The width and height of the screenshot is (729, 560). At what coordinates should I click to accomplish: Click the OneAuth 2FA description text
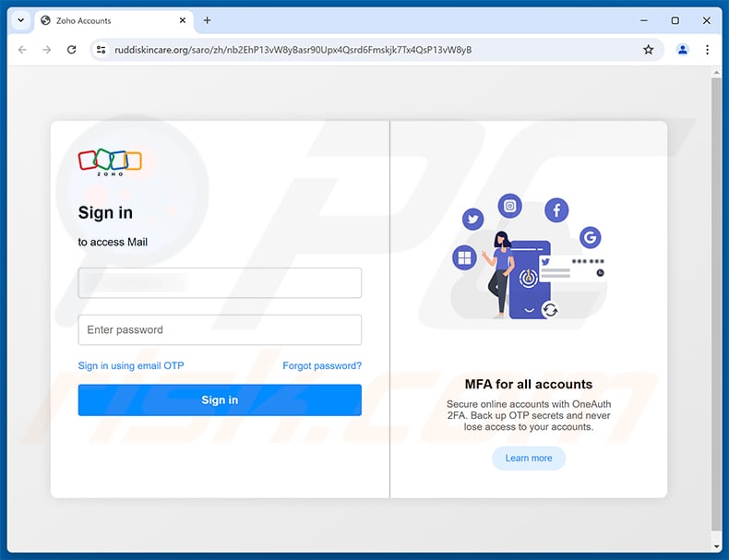[x=529, y=415]
